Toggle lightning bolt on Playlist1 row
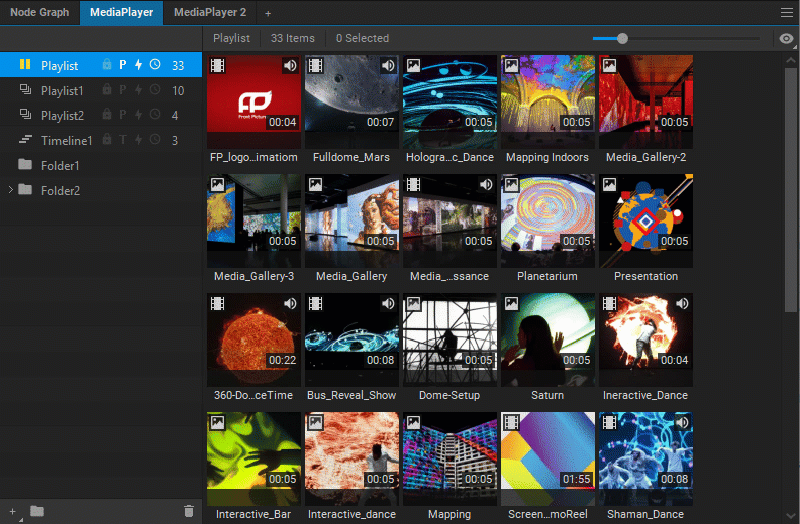This screenshot has height=524, width=800. (138, 90)
